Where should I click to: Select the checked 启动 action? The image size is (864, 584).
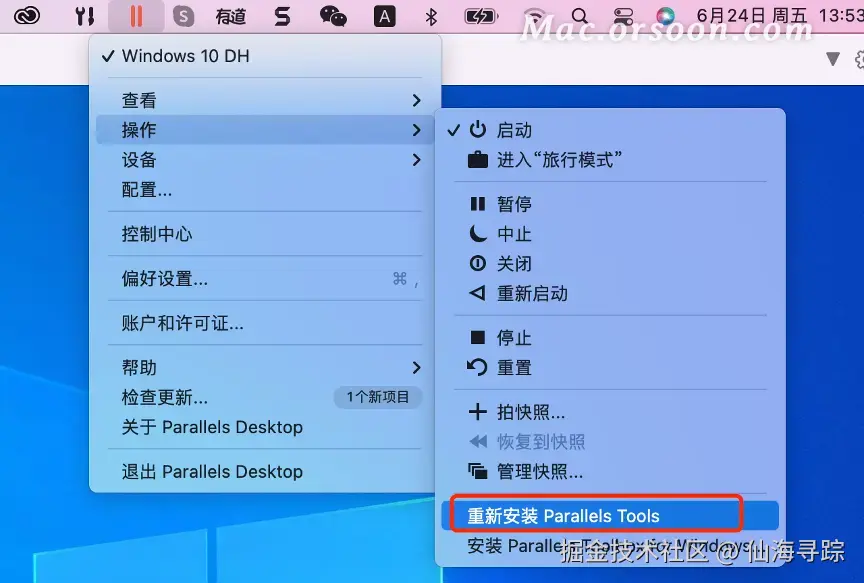[610, 130]
